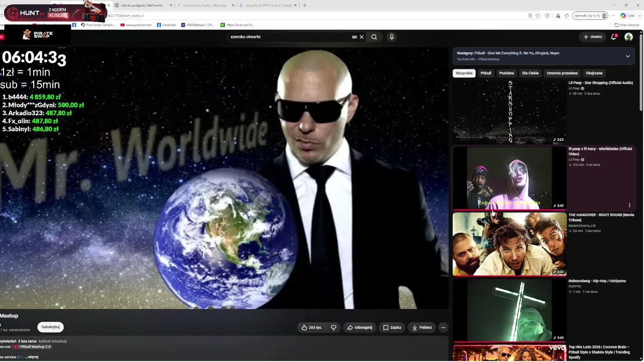Close the autotune key finder tab
Viewport: 644px width, 362px height.
tap(233, 5)
